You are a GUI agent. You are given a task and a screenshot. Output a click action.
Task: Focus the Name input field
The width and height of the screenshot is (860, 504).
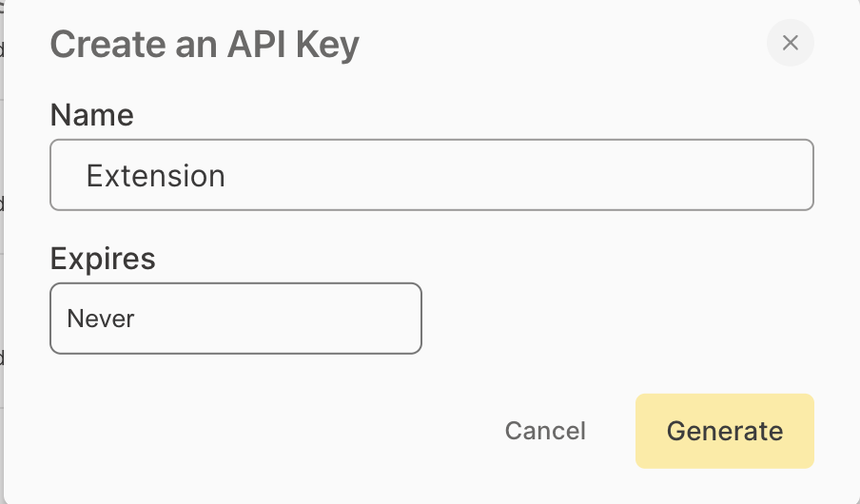tap(431, 175)
